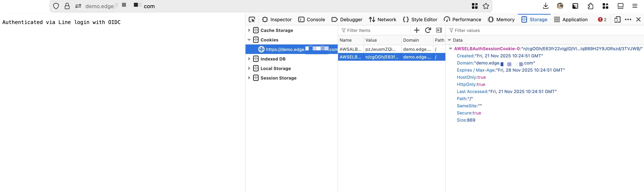Open the extensions puzzle icon
This screenshot has height=192, width=644.
pyautogui.click(x=591, y=6)
